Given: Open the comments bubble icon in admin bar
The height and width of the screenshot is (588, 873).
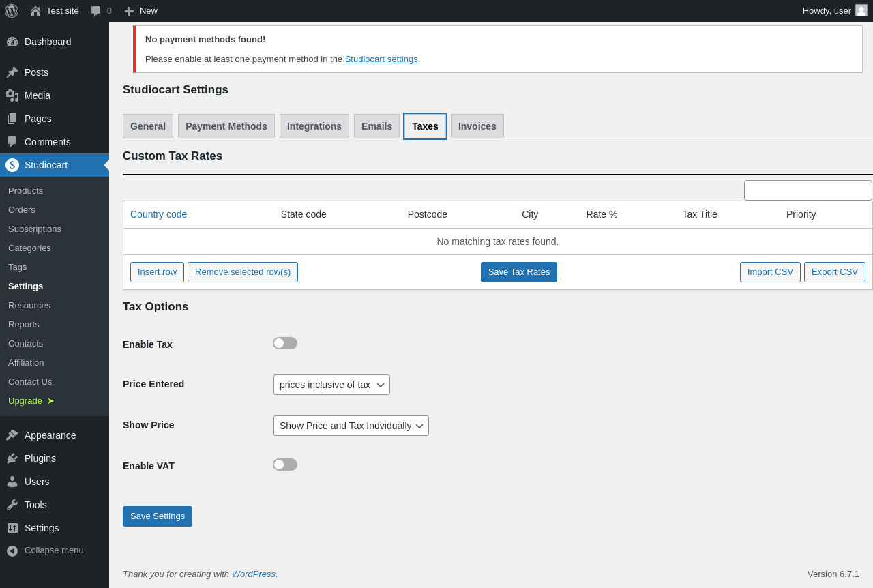Looking at the screenshot, I should pyautogui.click(x=96, y=11).
